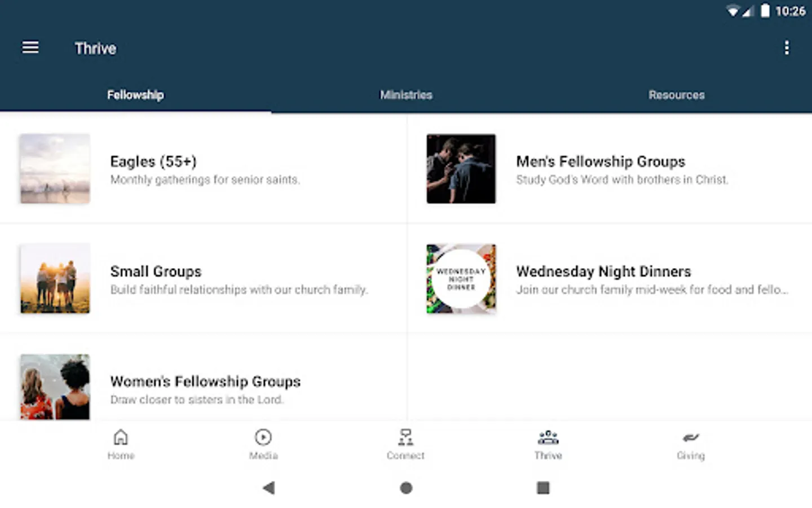
Task: Tap the Android recent apps square
Action: (x=543, y=488)
